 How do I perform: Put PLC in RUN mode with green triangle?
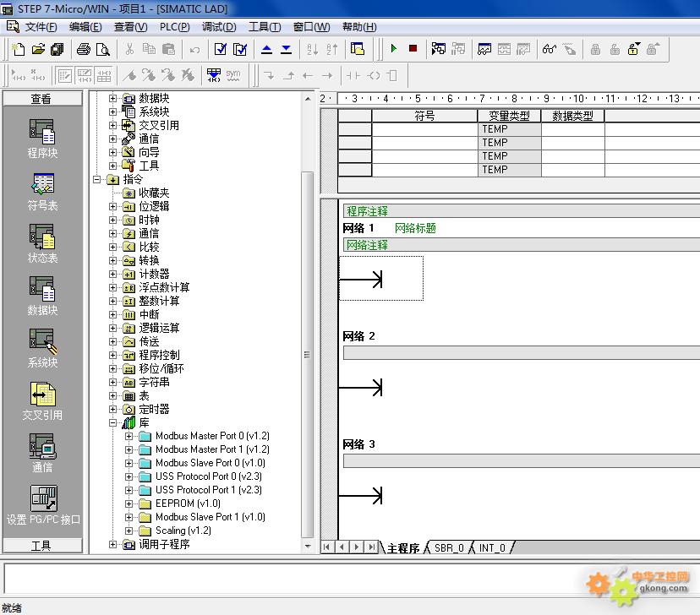[x=394, y=48]
